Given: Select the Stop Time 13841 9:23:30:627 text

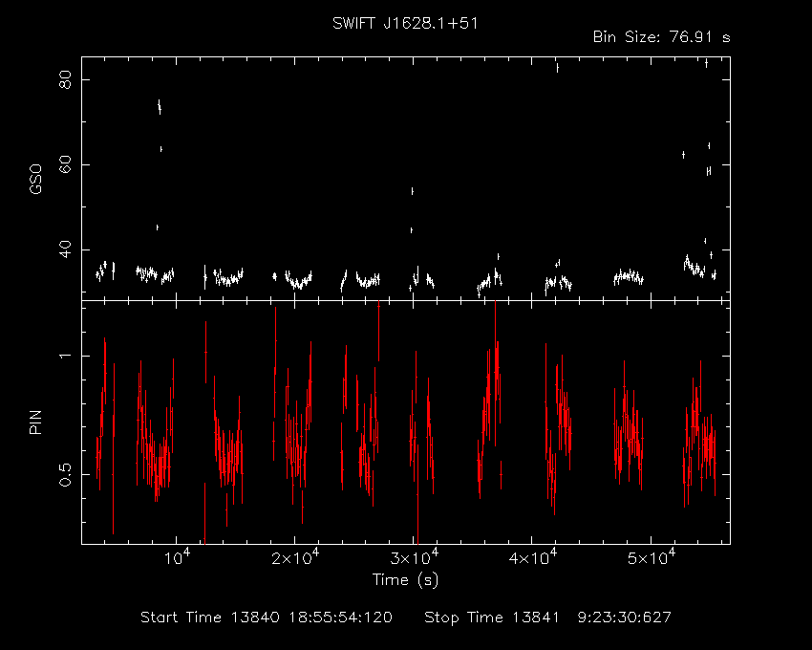Looking at the screenshot, I should click(548, 617).
